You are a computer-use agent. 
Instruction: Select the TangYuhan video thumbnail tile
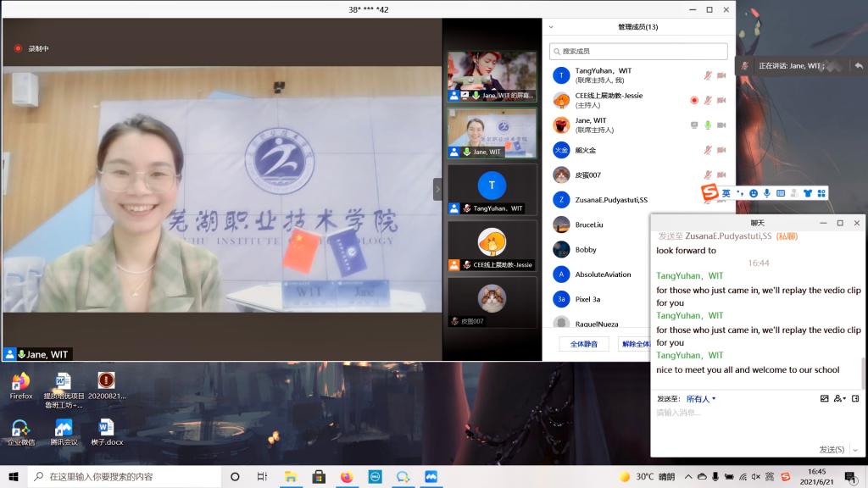[492, 190]
